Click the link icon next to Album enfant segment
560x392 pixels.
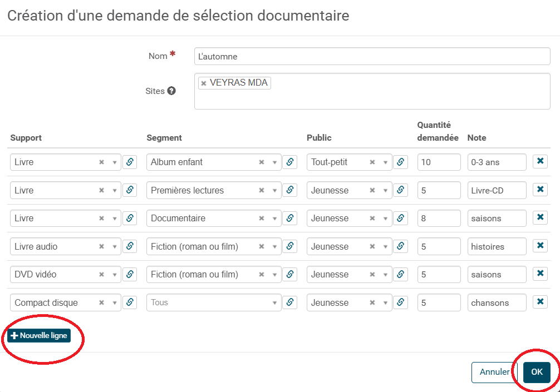pos(289,162)
